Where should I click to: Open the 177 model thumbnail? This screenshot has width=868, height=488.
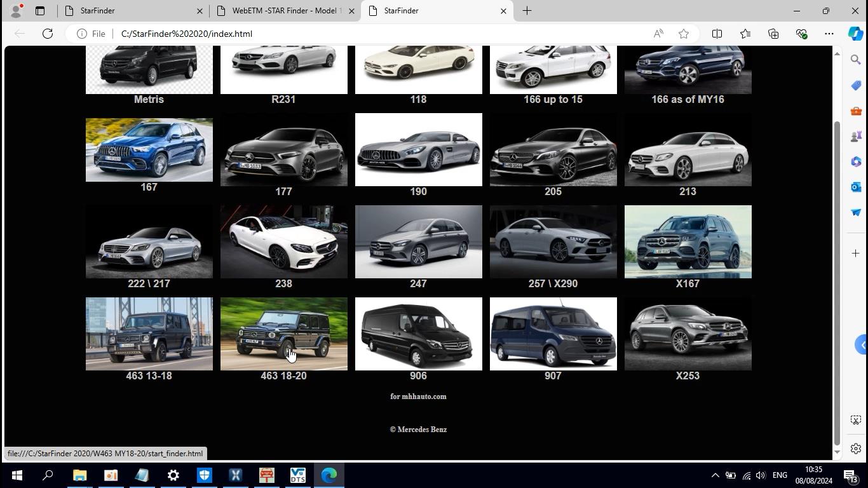[x=283, y=150]
